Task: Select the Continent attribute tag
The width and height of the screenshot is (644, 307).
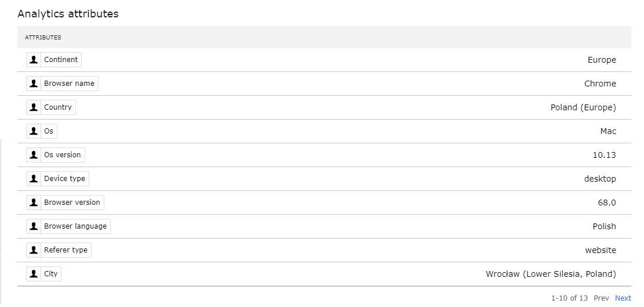Action: pos(54,60)
